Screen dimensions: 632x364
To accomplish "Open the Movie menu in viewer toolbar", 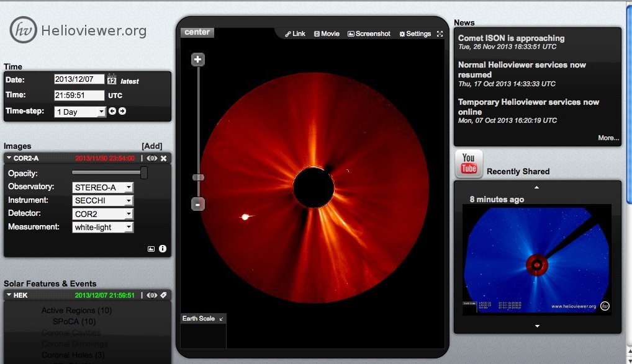I will click(x=327, y=34).
